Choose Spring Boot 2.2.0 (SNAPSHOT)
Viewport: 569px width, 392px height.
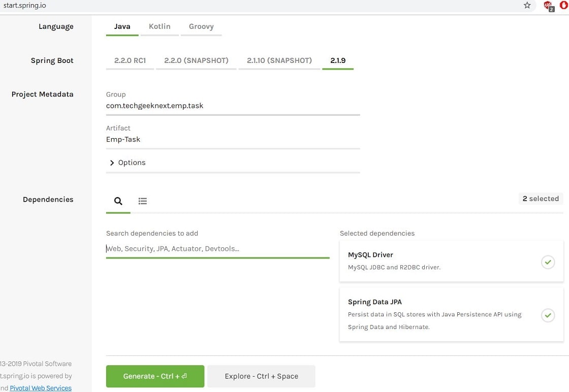tap(196, 60)
